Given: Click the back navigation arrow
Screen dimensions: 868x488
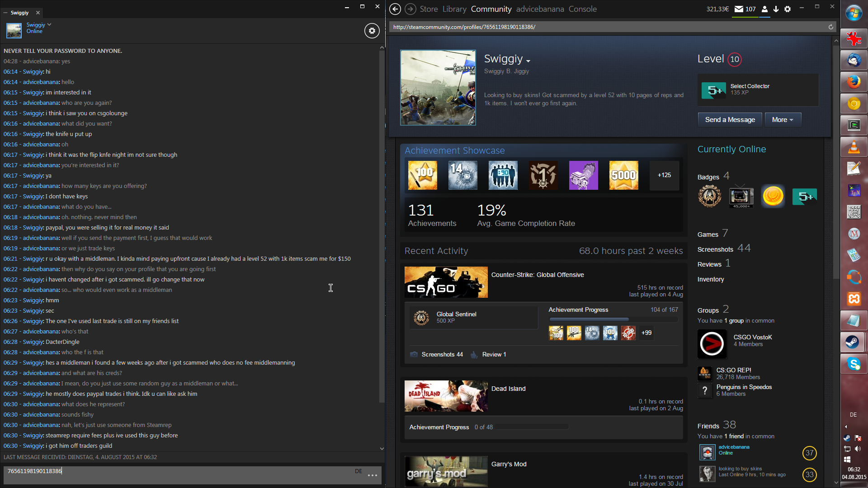Looking at the screenshot, I should tap(395, 9).
